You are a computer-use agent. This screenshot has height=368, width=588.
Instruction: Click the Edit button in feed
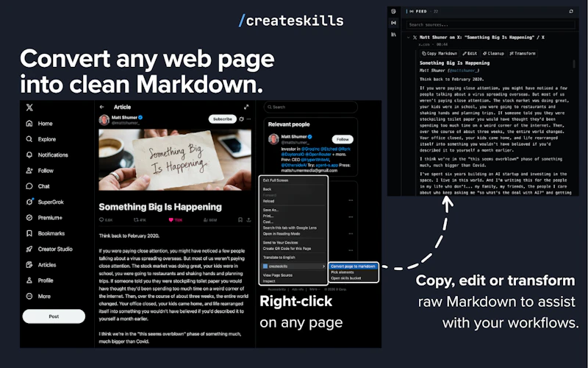[x=470, y=54]
